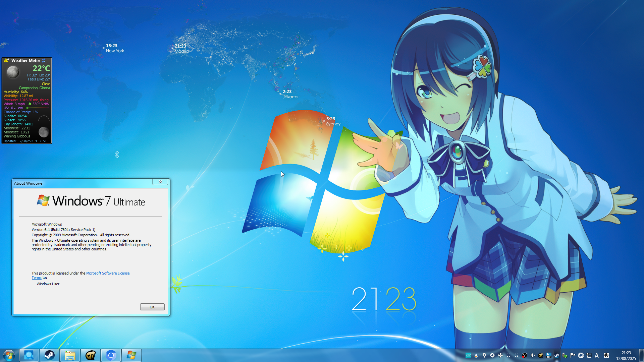Open the network connection tray icon

(589, 355)
